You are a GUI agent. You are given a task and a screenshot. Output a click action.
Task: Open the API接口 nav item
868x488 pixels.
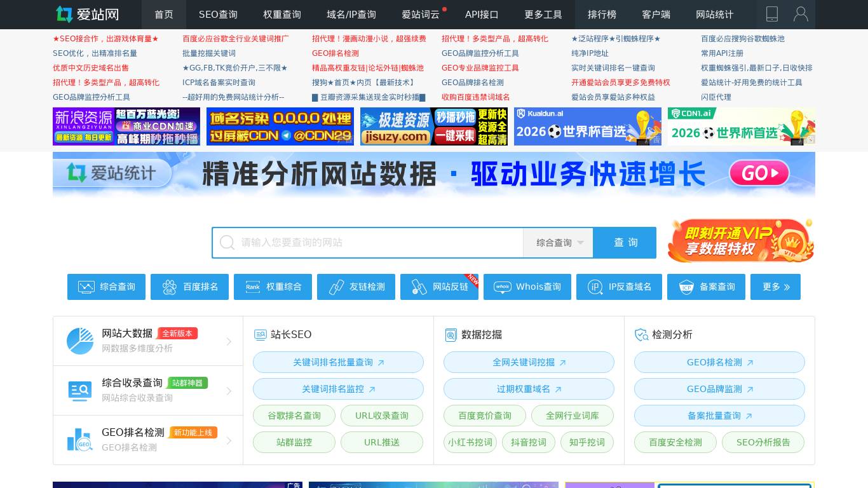coord(482,15)
